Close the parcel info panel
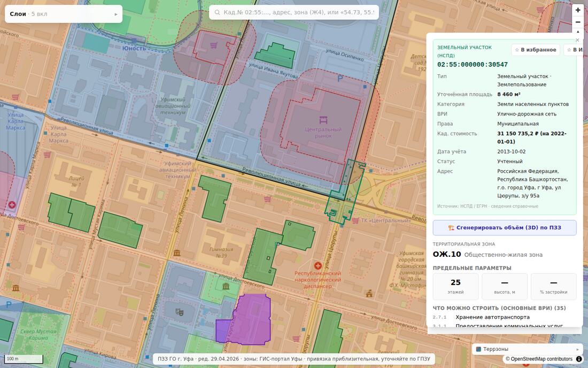 (577, 40)
